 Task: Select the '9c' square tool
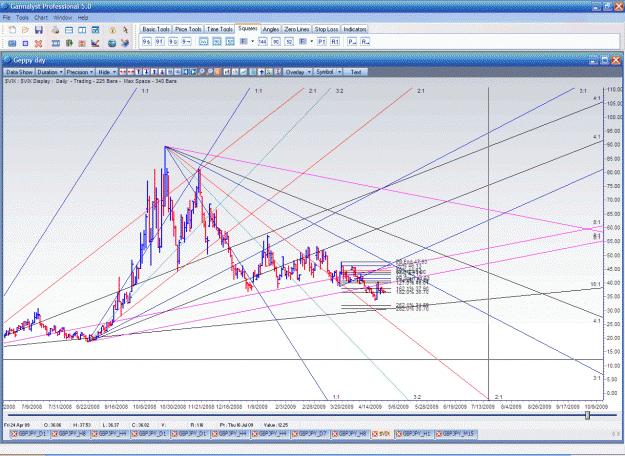(173, 41)
